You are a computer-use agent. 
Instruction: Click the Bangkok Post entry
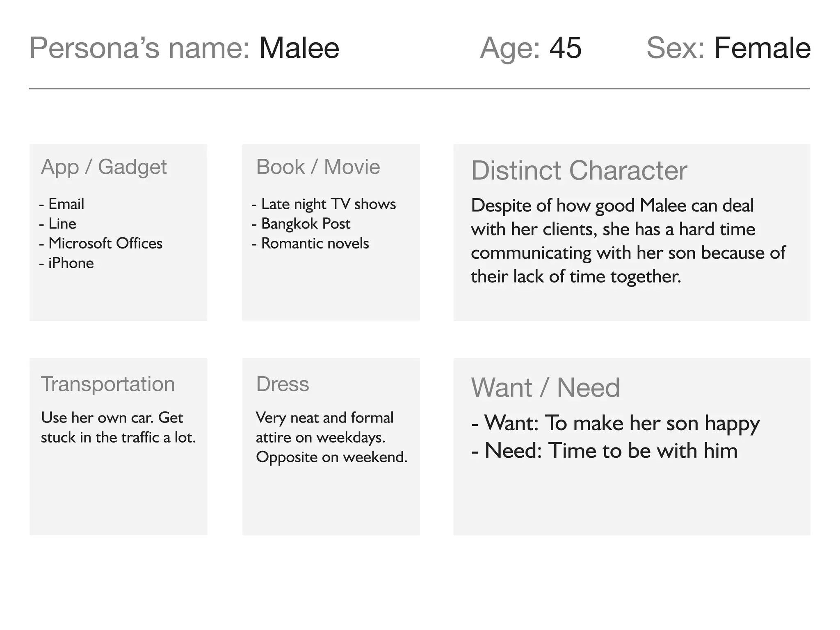pyautogui.click(x=306, y=224)
